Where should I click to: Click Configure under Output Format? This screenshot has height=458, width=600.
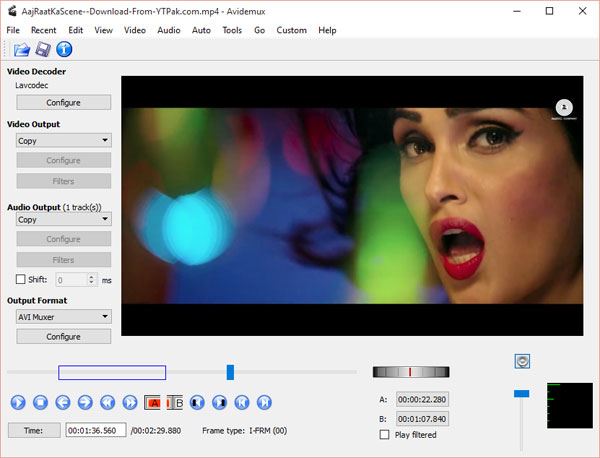(x=64, y=337)
